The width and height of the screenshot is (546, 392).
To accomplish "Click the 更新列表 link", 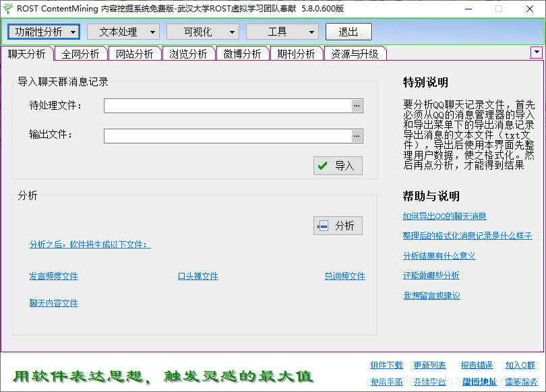I will 429,365.
